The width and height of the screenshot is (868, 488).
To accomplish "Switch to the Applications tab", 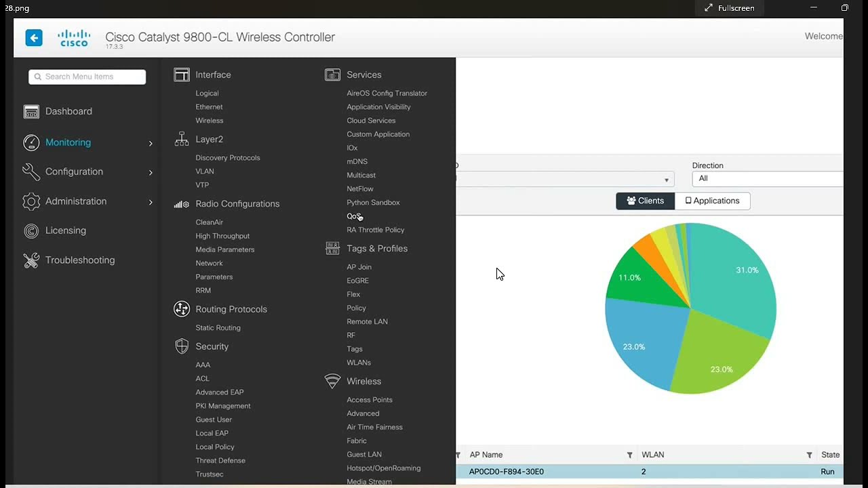I will point(712,201).
